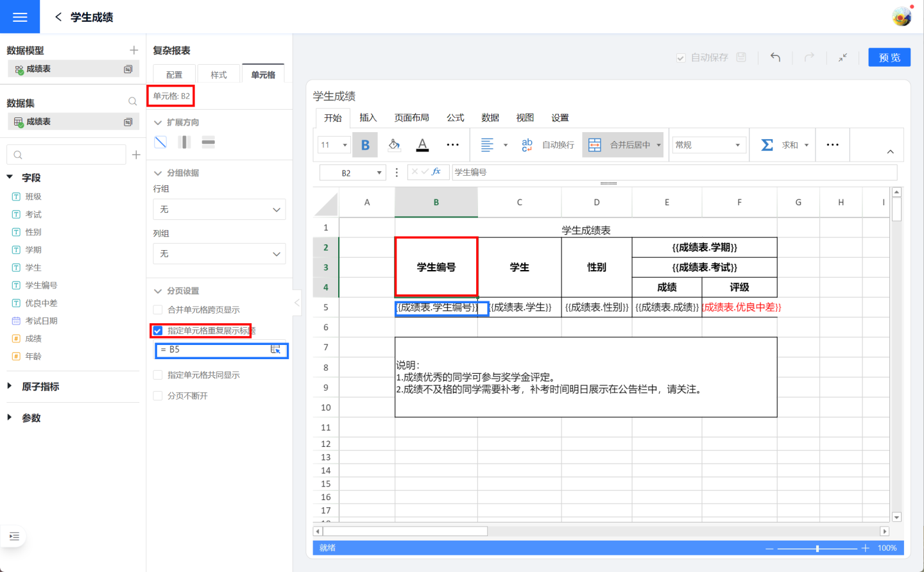Select vertical expand direction icon
The height and width of the screenshot is (572, 924).
pyautogui.click(x=185, y=142)
